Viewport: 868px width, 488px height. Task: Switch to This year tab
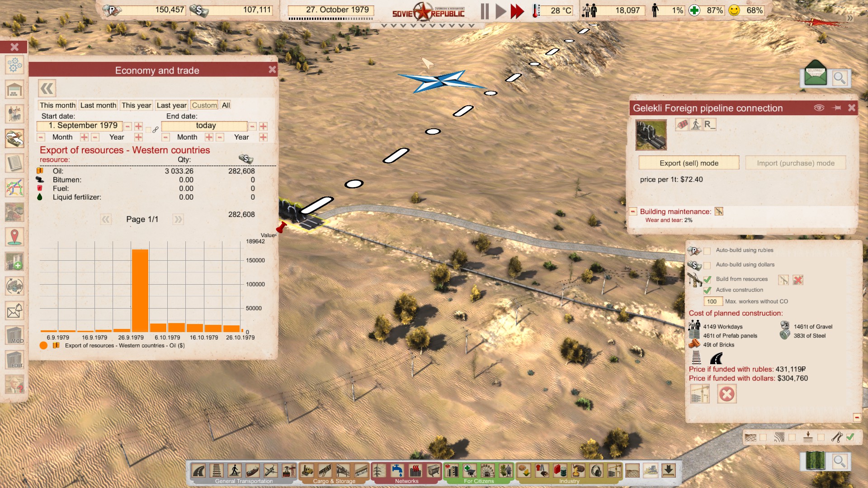[136, 105]
